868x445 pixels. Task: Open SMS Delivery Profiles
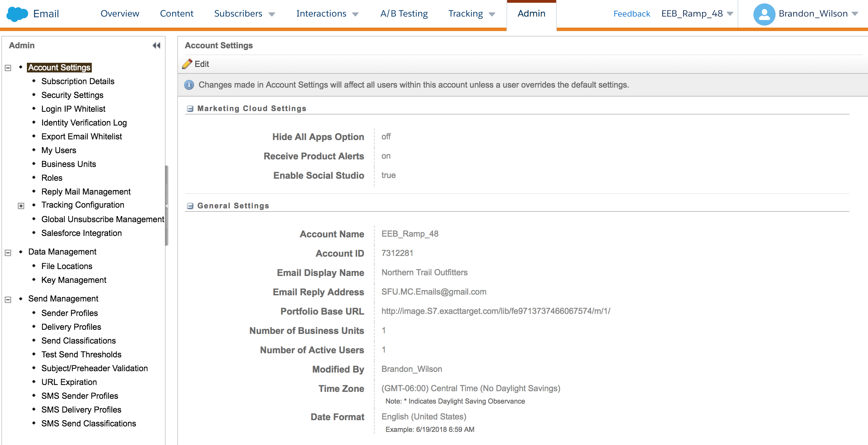(81, 409)
